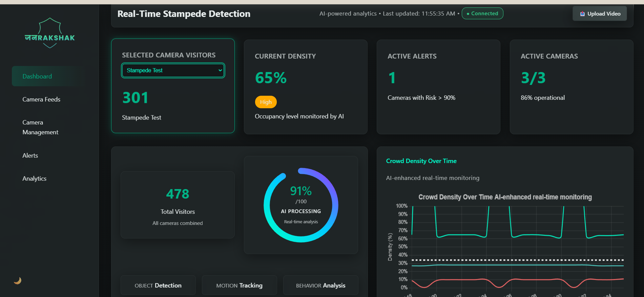644x297 pixels.
Task: Select the Object Detection button
Action: [158, 285]
